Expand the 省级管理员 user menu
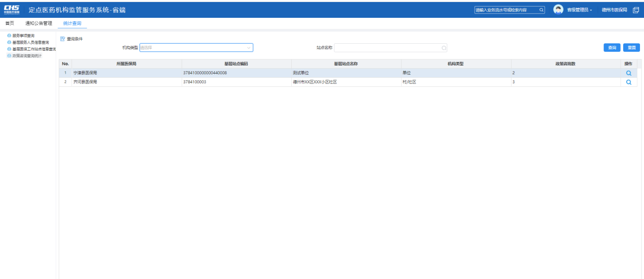Viewport: 644px width, 279px height. (580, 10)
